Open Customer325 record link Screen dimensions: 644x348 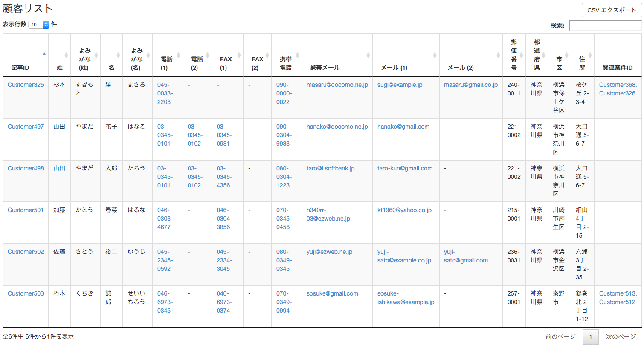coord(26,85)
